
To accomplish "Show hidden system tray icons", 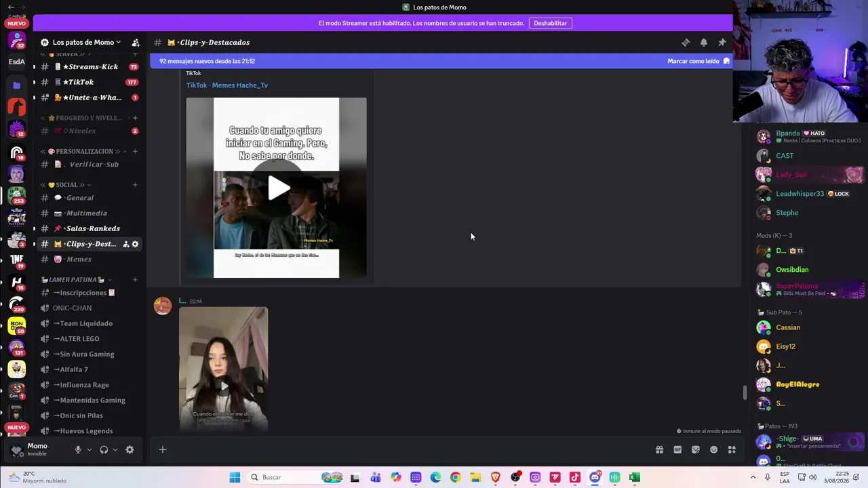I will (x=752, y=477).
